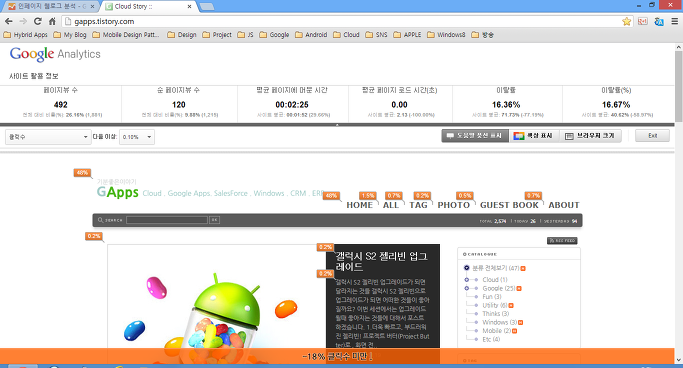The width and height of the screenshot is (683, 368).
Task: Open the JS bookmark folder
Action: 245,34
